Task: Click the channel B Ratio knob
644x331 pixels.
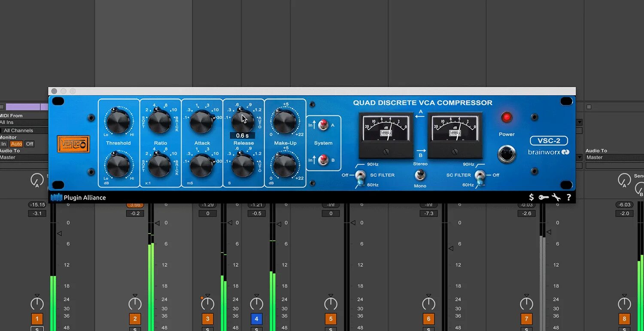Action: coord(160,166)
